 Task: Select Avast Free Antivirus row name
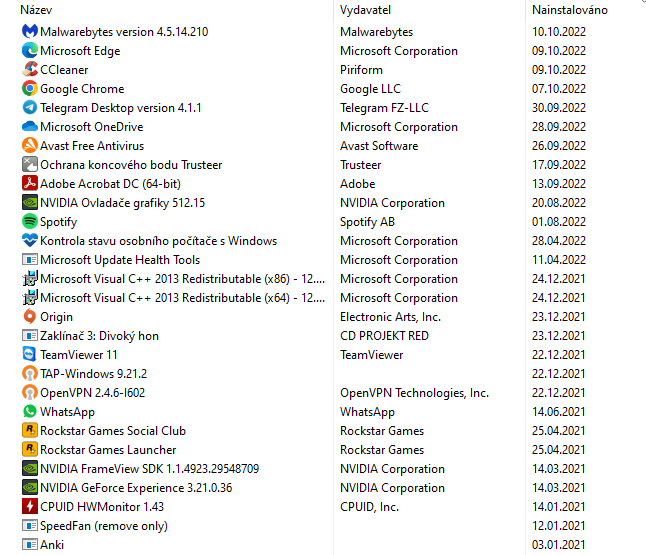(92, 145)
